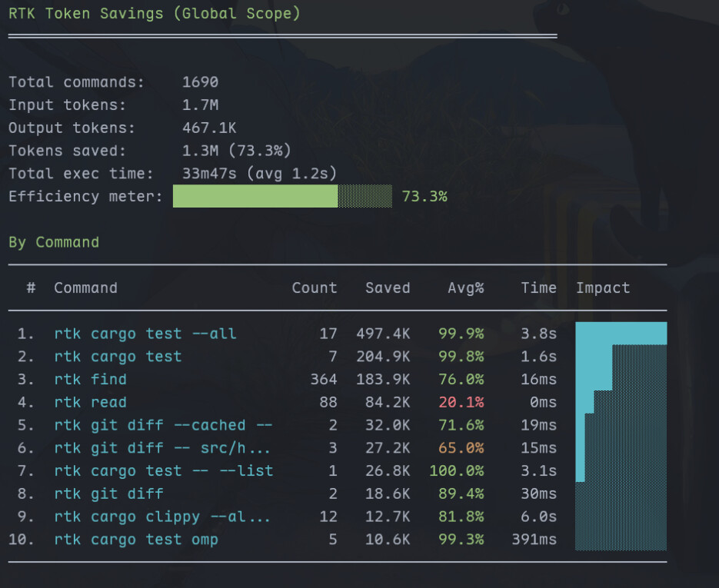Click the orange 65.0% average value
This screenshot has height=588, width=719.
click(x=461, y=448)
